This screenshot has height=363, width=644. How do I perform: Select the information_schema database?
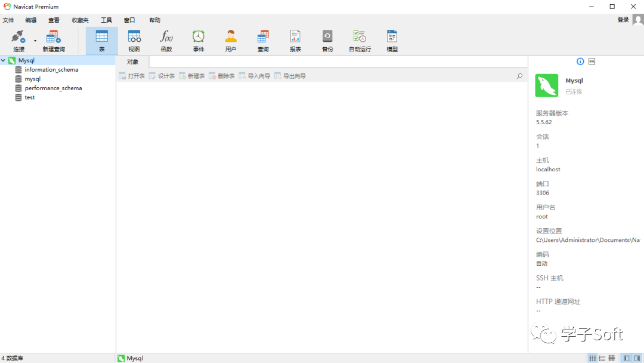(51, 69)
